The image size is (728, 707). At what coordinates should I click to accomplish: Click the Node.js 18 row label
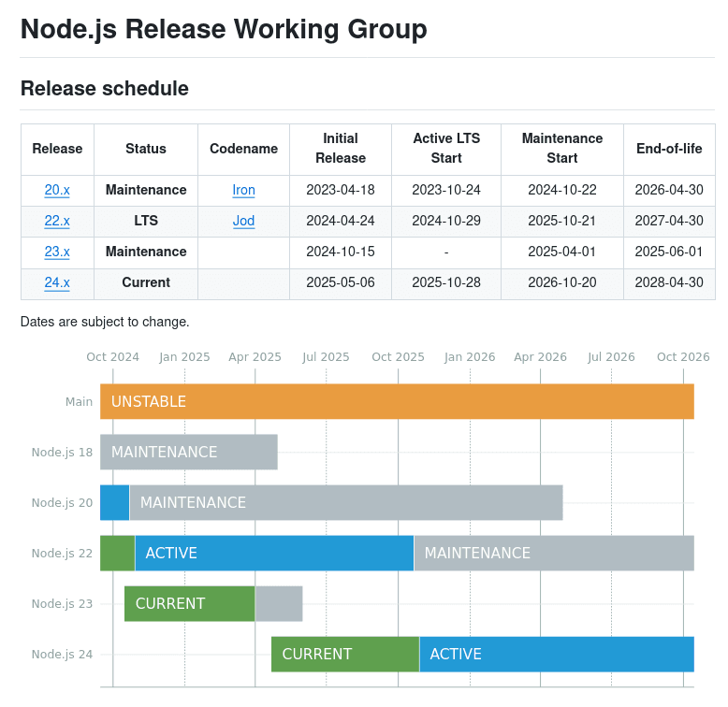tap(62, 453)
